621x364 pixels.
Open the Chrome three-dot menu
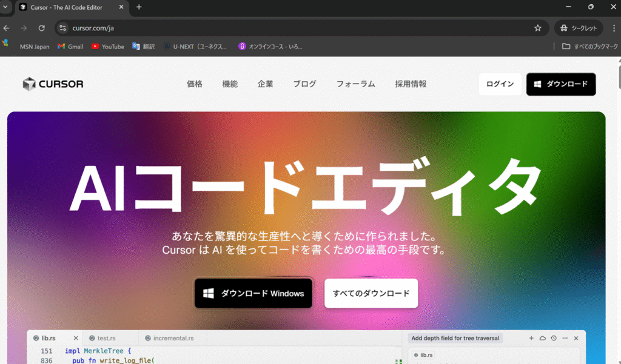point(614,28)
